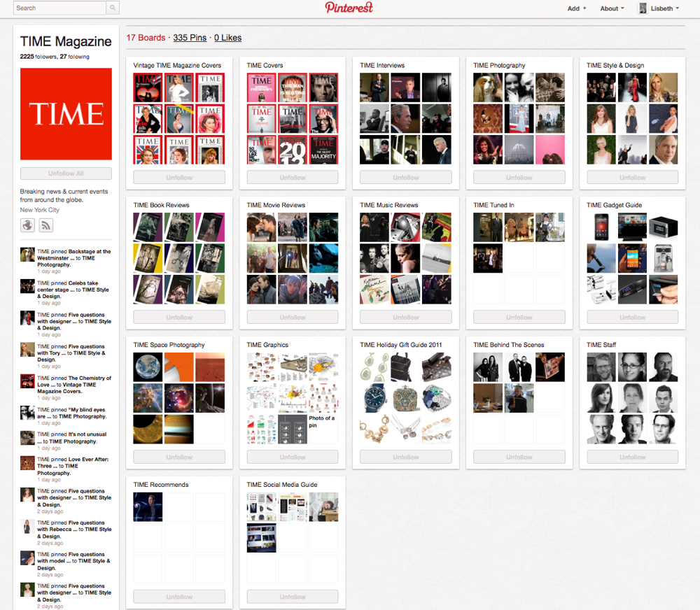700x610 pixels.
Task: Unfollow the TIME Recommends board
Action: [x=179, y=597]
